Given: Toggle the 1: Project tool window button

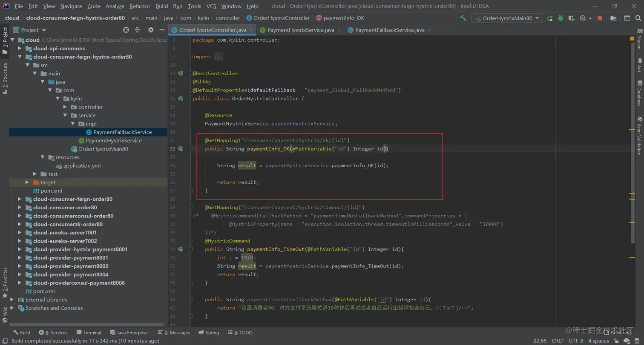Looking at the screenshot, I should tap(5, 41).
